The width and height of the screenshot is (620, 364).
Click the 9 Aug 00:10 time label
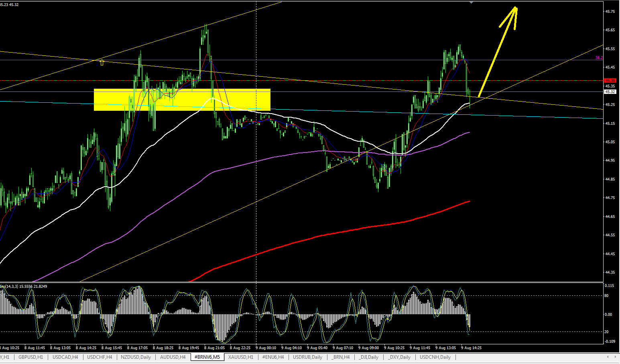(266, 348)
